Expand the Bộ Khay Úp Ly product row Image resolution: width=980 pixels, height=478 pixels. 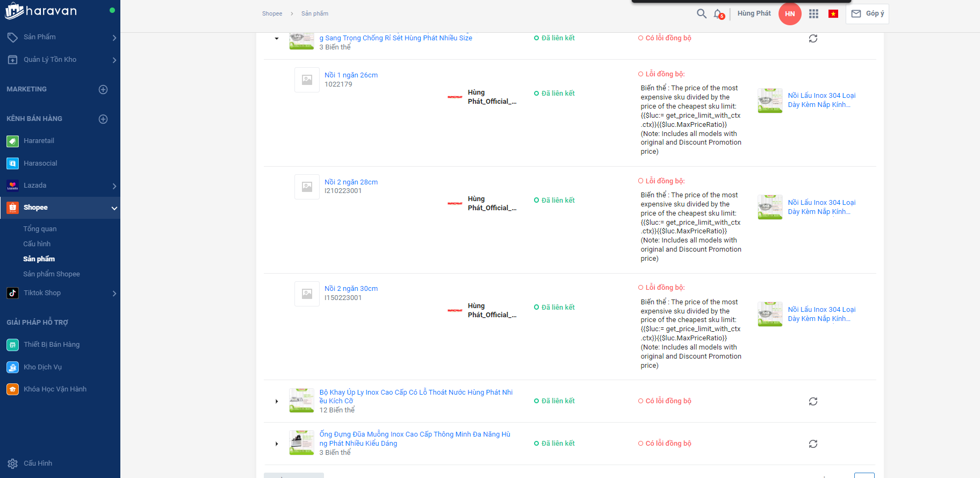click(277, 401)
